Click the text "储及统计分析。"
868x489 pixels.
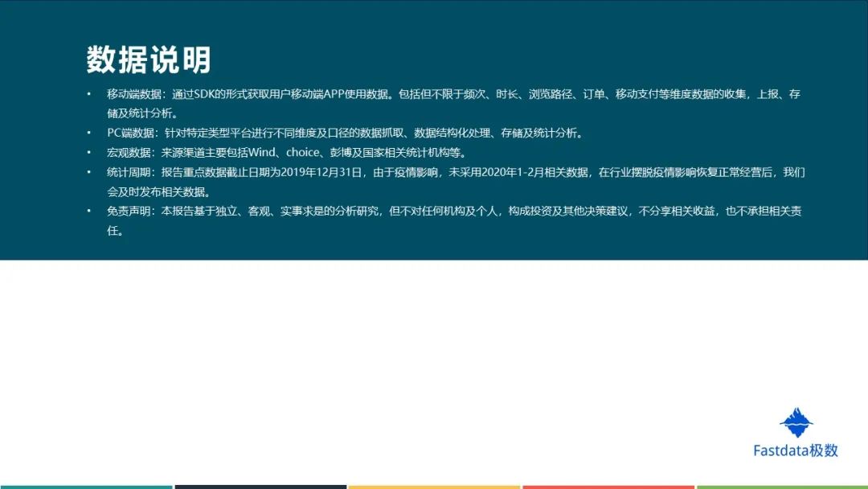pyautogui.click(x=143, y=113)
